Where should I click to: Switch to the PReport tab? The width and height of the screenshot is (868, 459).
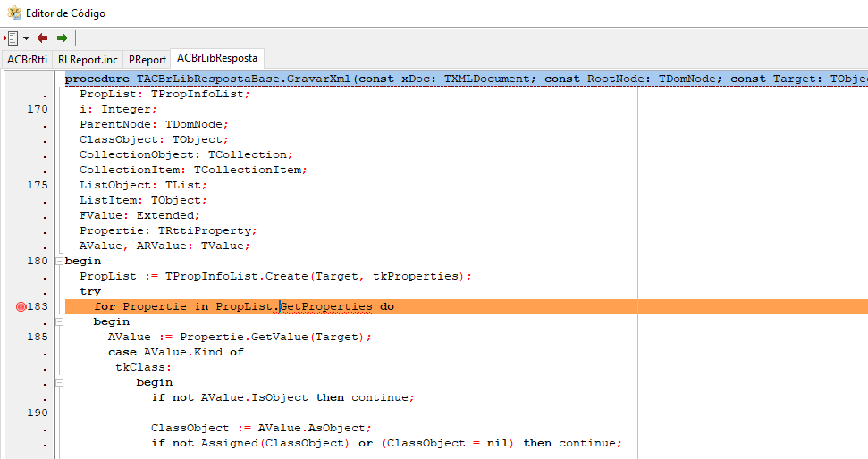click(147, 59)
